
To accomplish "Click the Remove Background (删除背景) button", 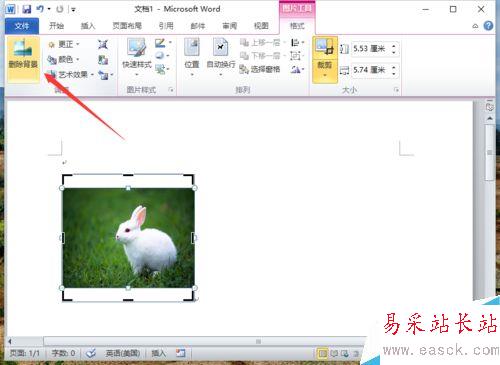I will tap(23, 59).
